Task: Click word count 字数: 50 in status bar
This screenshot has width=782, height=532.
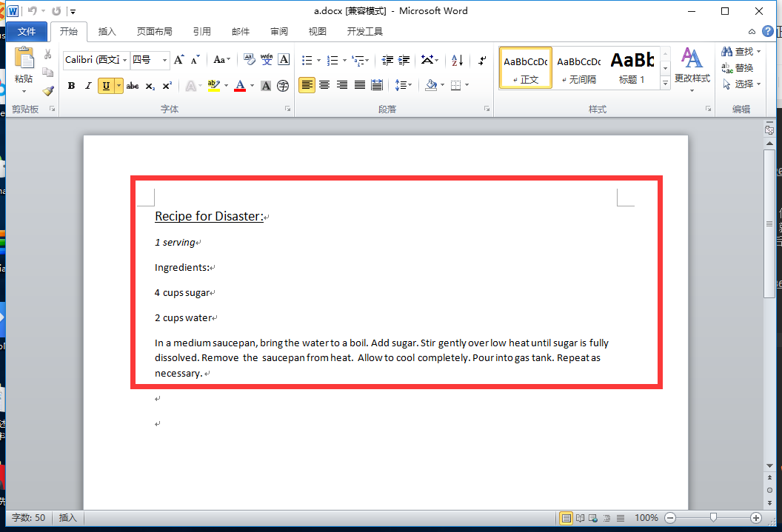Action: [x=28, y=518]
